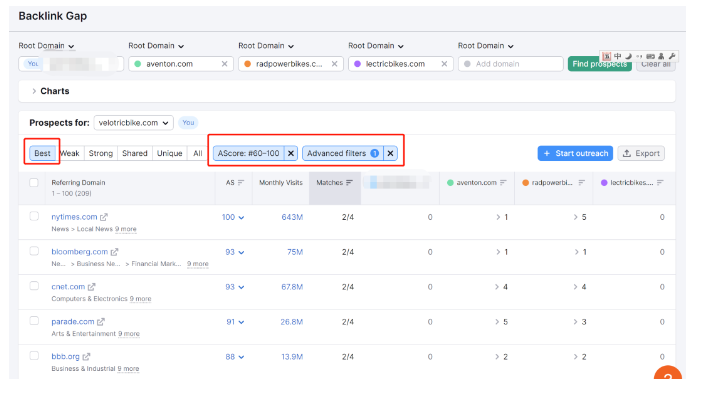Select the Weak tab
723x403 pixels.
tap(70, 153)
